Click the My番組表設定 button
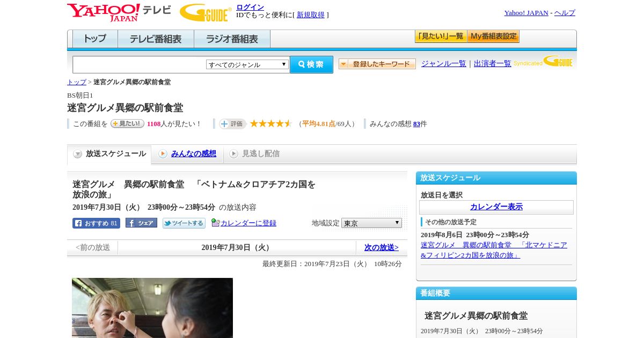 click(x=493, y=36)
